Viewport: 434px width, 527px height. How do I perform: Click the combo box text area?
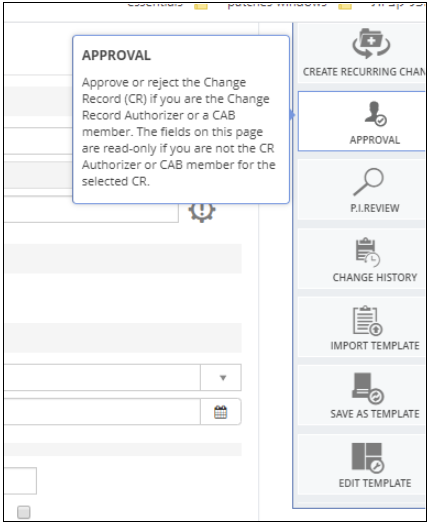[x=103, y=377]
